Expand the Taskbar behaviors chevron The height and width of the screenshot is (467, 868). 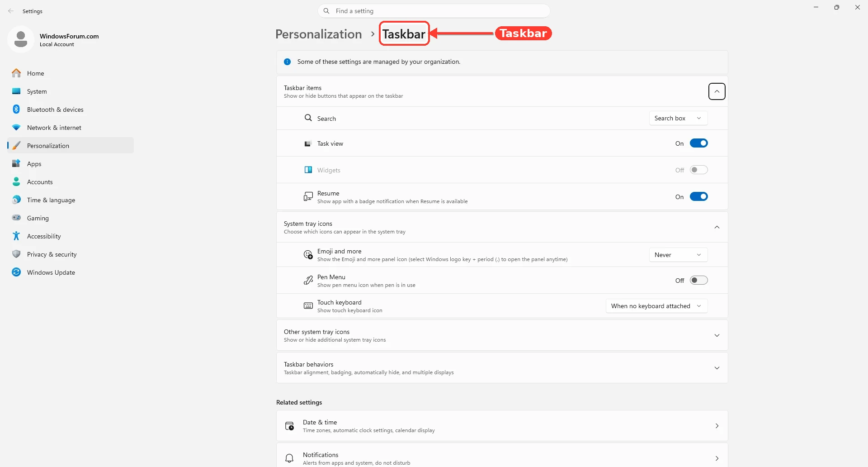(x=717, y=368)
